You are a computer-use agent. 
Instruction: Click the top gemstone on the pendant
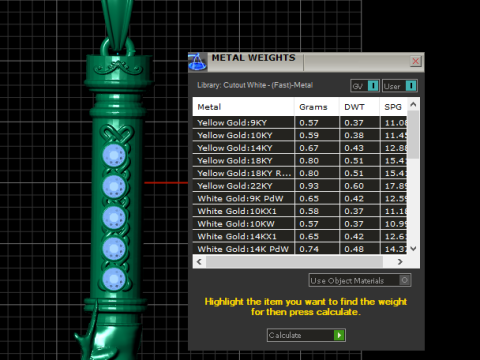pyautogui.click(x=114, y=155)
